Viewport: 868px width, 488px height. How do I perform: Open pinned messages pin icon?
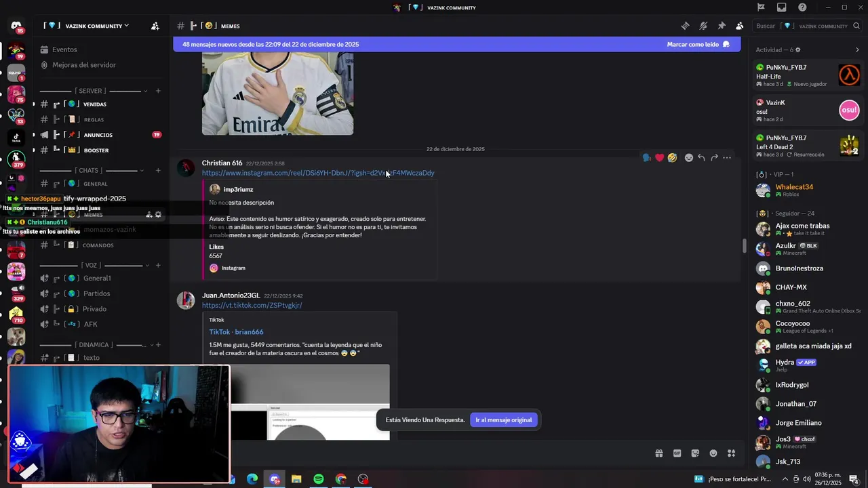(722, 26)
